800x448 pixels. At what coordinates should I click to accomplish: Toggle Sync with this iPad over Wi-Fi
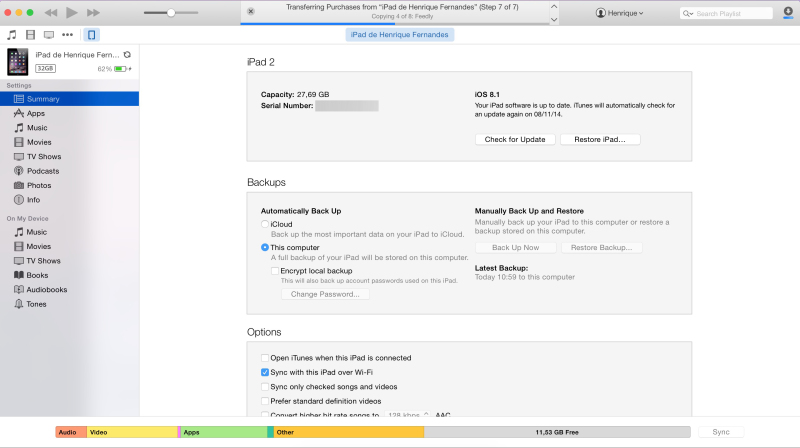(x=265, y=372)
